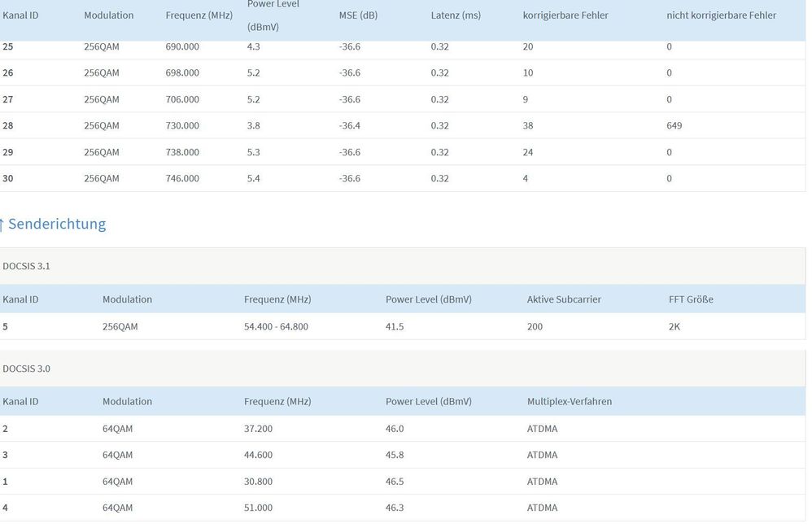Select the 37.200 MHz upstream frequency

pos(258,429)
